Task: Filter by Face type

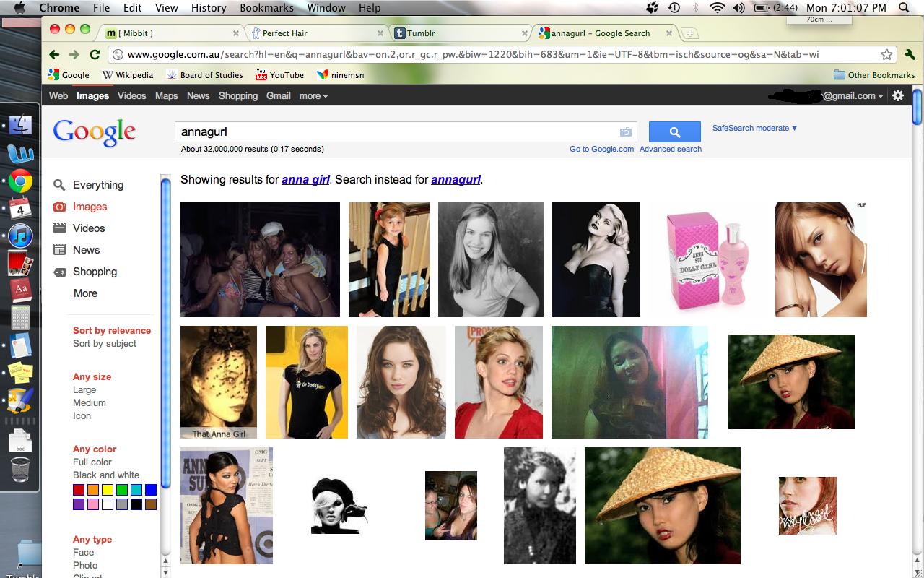Action: click(x=84, y=552)
